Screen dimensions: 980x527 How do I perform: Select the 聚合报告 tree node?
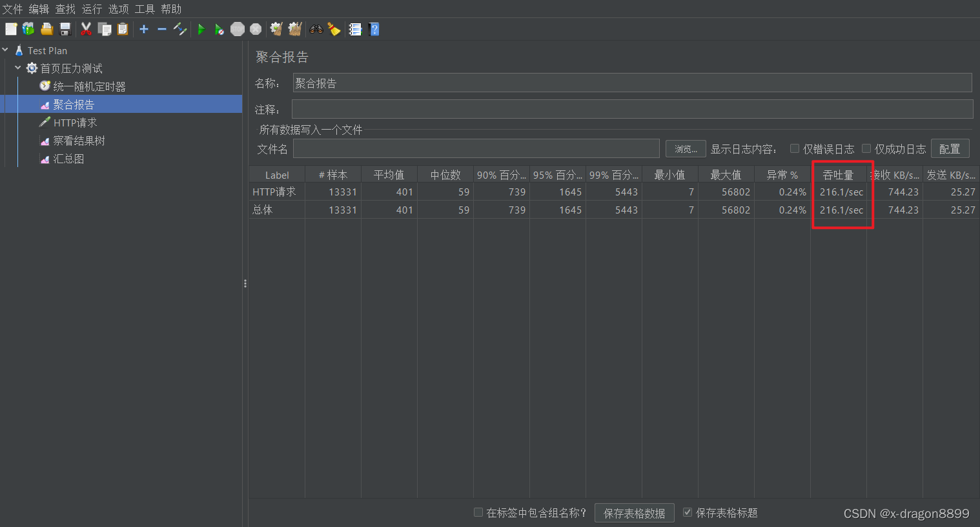point(74,104)
